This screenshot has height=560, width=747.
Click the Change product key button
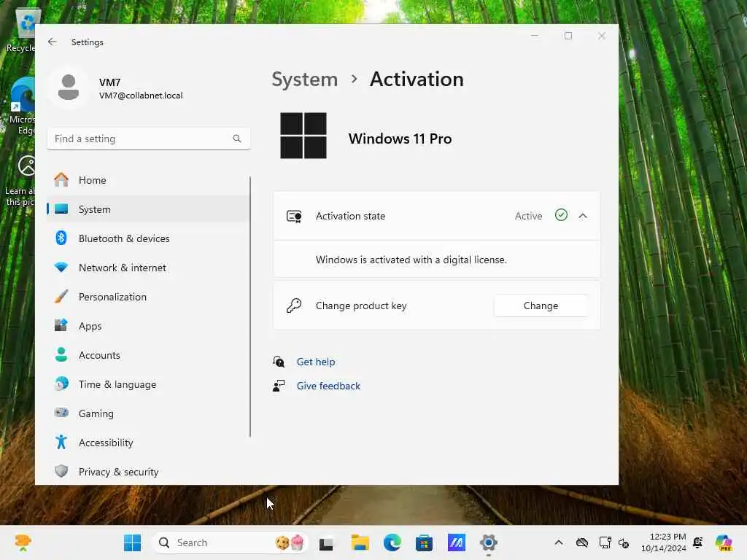(x=541, y=306)
